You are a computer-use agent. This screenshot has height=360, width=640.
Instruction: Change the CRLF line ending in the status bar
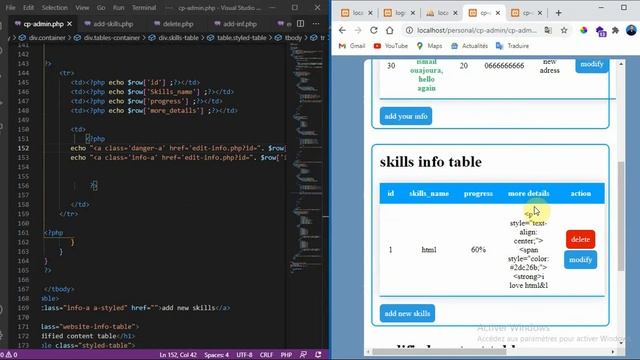pyautogui.click(x=266, y=355)
